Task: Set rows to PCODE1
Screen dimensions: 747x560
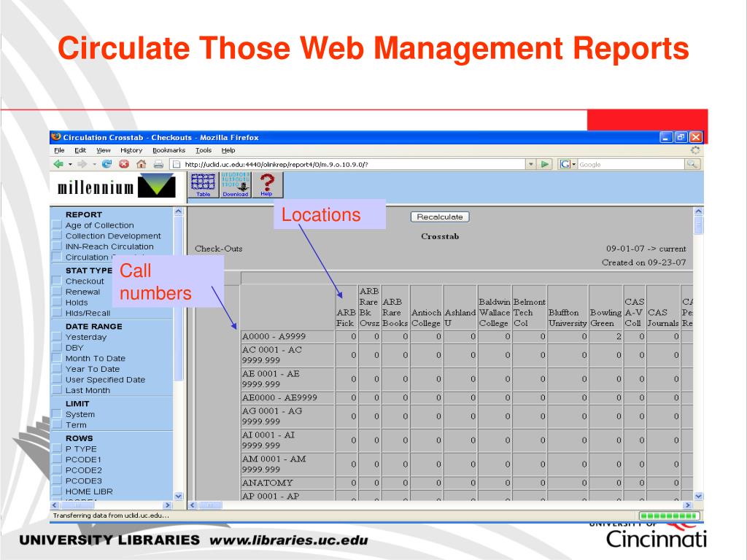Action: (83, 459)
